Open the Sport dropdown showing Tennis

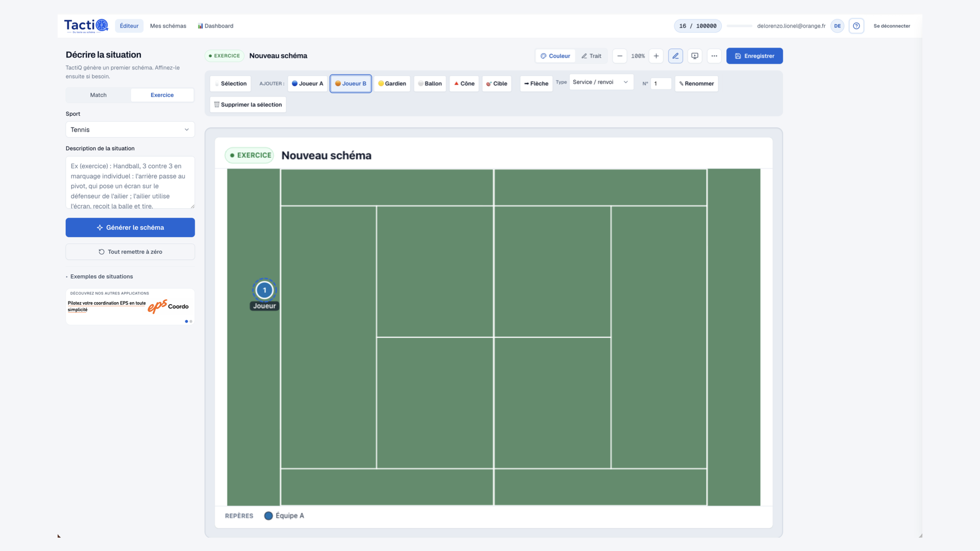(x=130, y=130)
